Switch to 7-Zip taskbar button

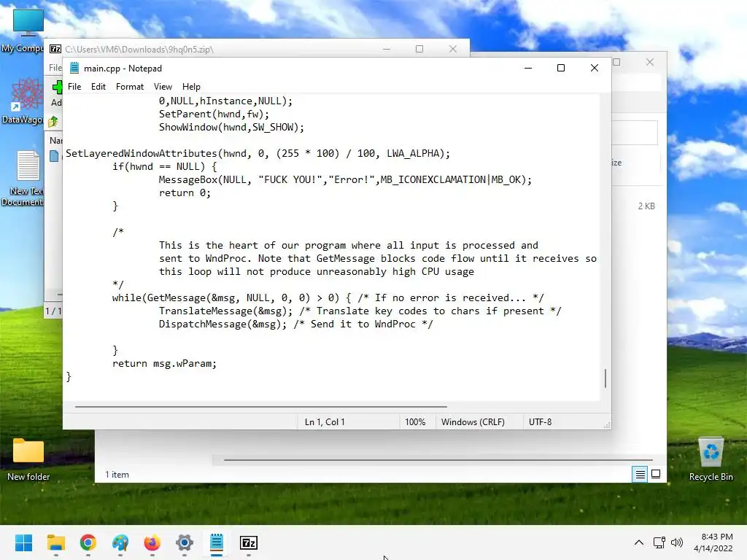249,542
